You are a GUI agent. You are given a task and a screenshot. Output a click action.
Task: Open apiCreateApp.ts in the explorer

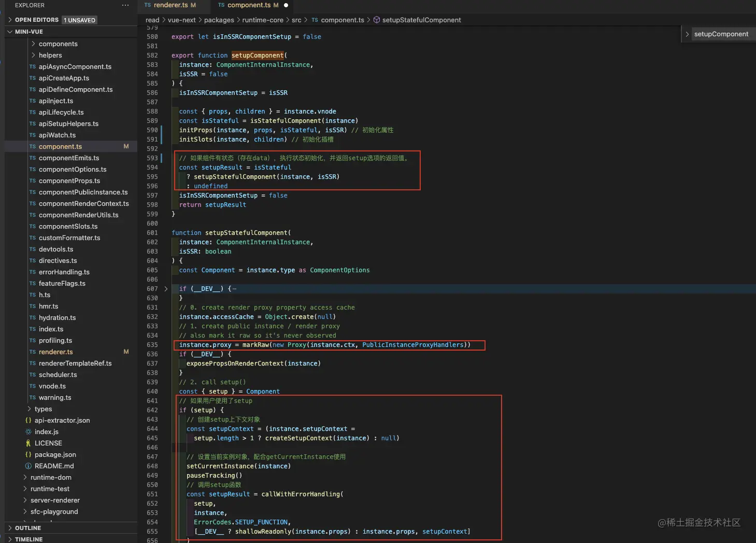pyautogui.click(x=64, y=78)
